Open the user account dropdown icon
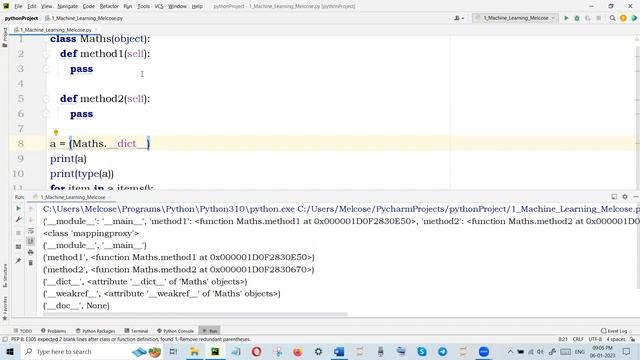The image size is (640, 360). (459, 18)
